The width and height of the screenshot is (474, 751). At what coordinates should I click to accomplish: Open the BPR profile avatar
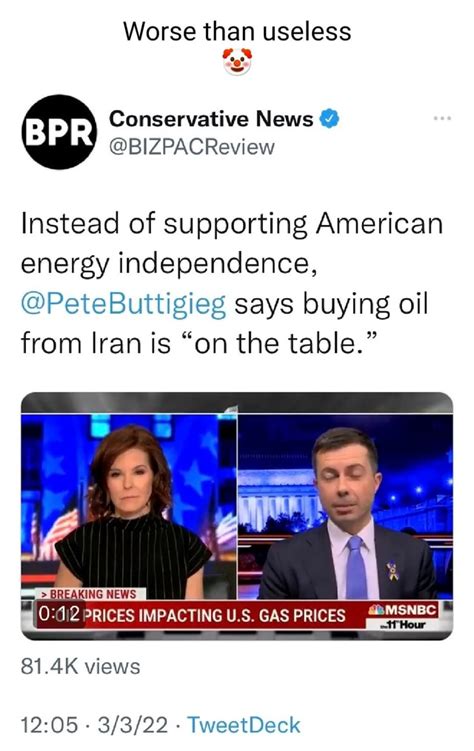[59, 132]
